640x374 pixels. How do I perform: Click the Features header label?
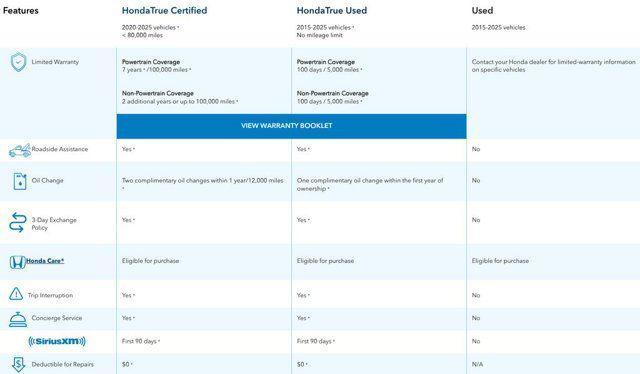(20, 11)
